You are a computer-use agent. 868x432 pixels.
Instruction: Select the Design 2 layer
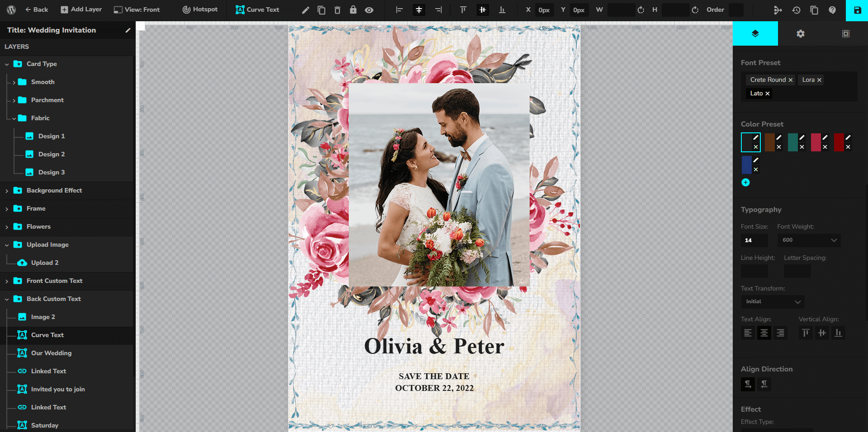[x=51, y=154]
